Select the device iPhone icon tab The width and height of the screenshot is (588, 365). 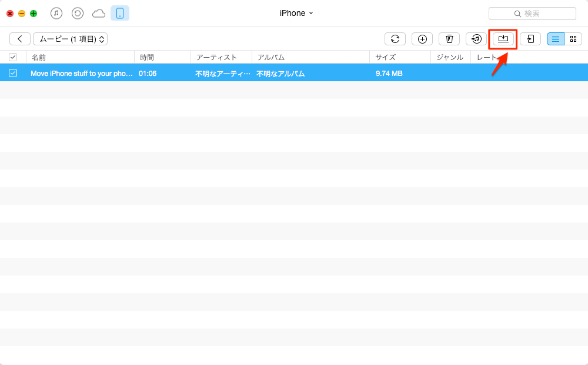point(120,13)
